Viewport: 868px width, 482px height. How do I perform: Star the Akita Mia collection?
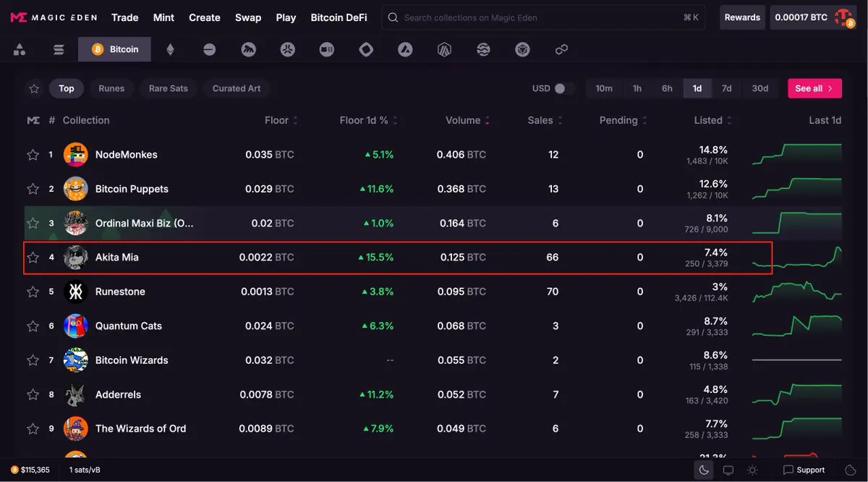(33, 257)
